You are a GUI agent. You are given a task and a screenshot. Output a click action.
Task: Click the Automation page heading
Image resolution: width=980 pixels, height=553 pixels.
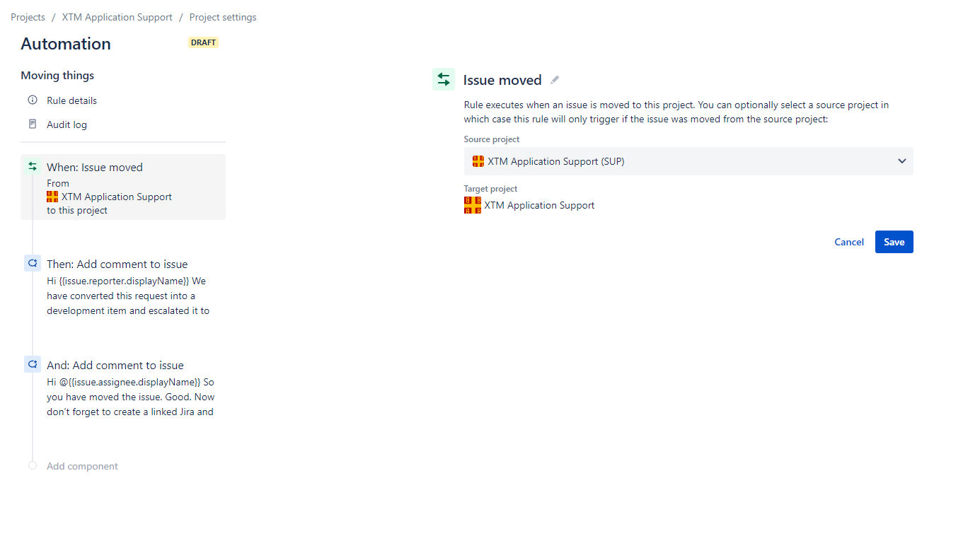point(66,44)
